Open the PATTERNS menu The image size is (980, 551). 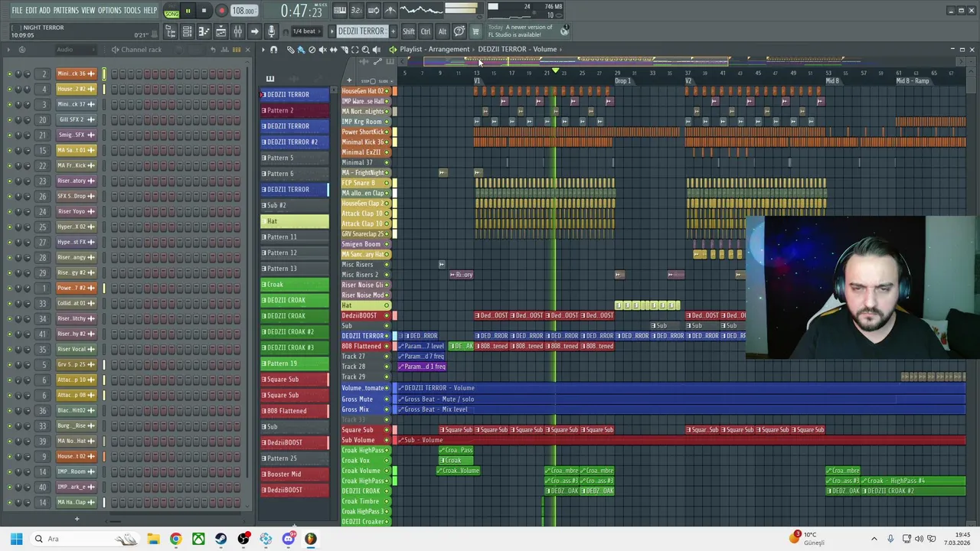(x=66, y=11)
